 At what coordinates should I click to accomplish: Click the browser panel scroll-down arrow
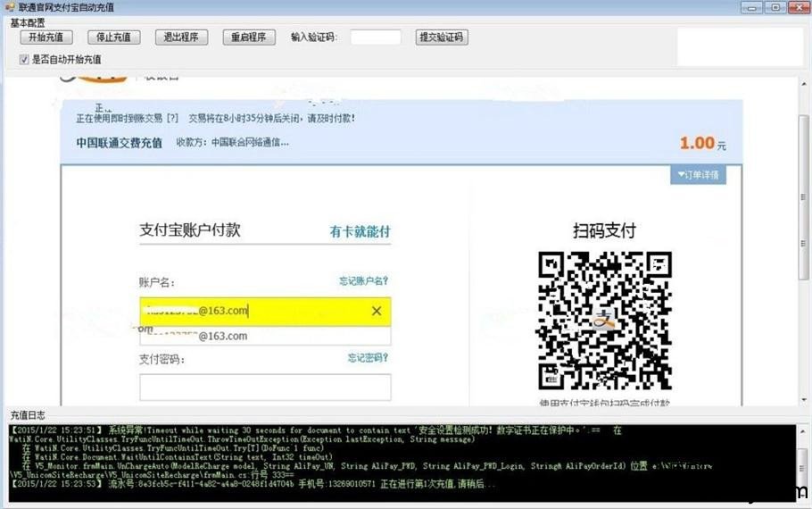804,400
